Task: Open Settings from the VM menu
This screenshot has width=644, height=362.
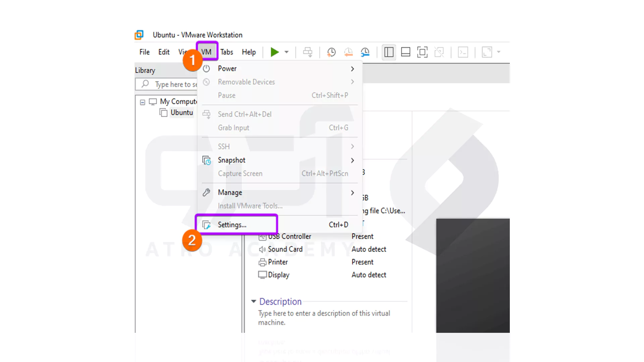Action: 279,225
